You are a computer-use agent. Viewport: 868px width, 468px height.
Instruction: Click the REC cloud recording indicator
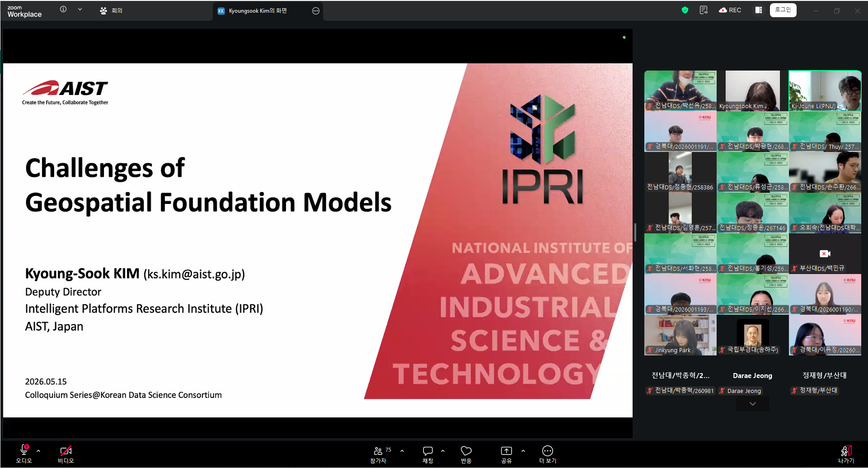(x=730, y=10)
